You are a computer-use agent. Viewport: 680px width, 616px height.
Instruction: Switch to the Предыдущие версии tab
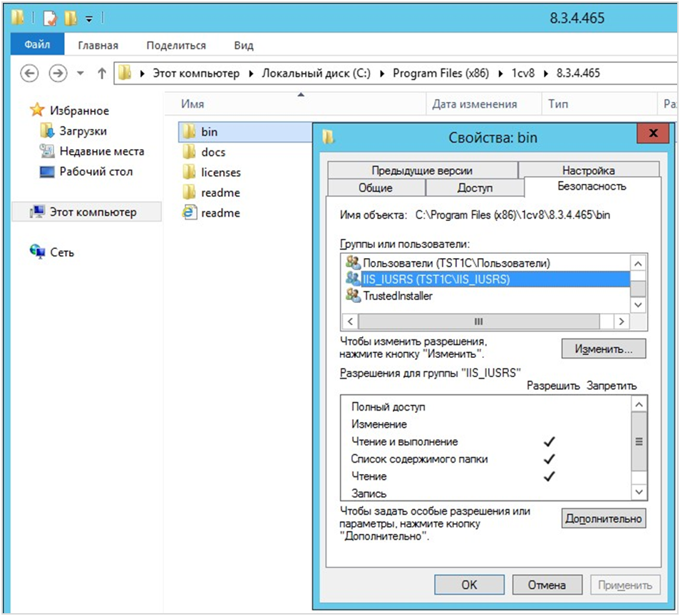pyautogui.click(x=421, y=170)
